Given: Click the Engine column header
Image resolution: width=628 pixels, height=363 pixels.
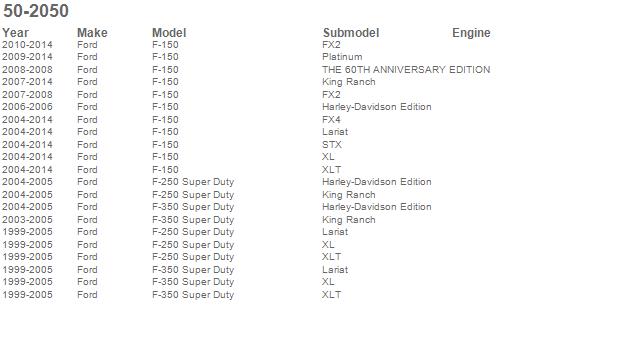Looking at the screenshot, I should [471, 33].
